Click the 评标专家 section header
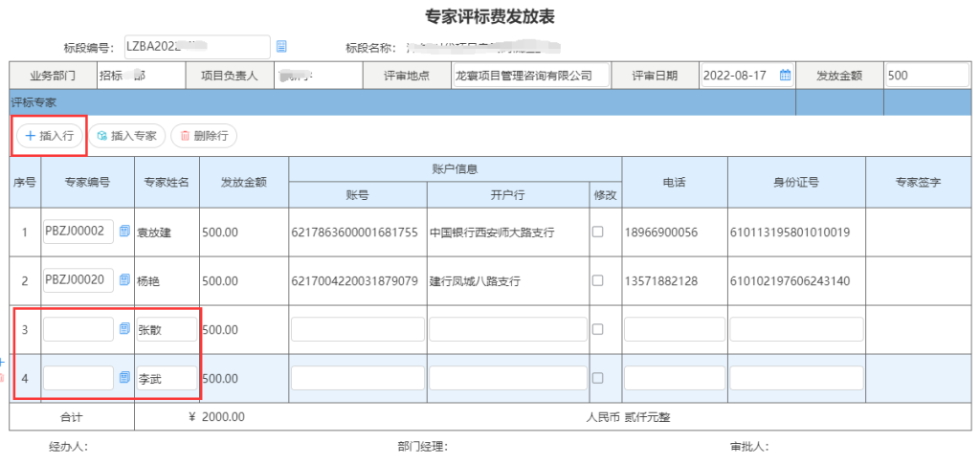The width and height of the screenshot is (980, 465). (403, 102)
